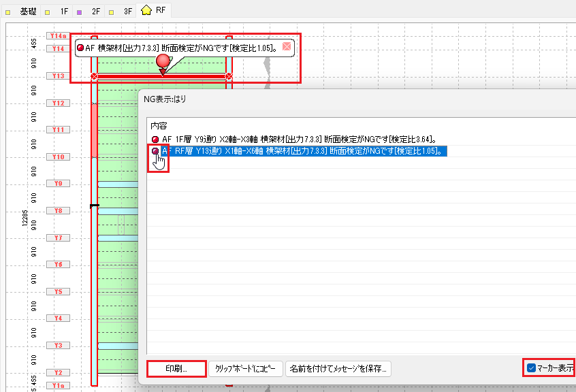This screenshot has height=392, width=576.
Task: Click the クリップボードにコピー button
Action: pyautogui.click(x=245, y=369)
